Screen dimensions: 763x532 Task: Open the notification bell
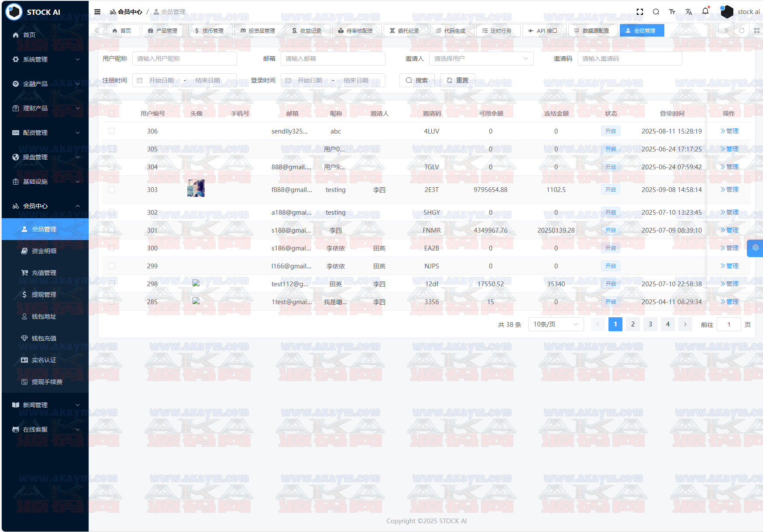(705, 11)
